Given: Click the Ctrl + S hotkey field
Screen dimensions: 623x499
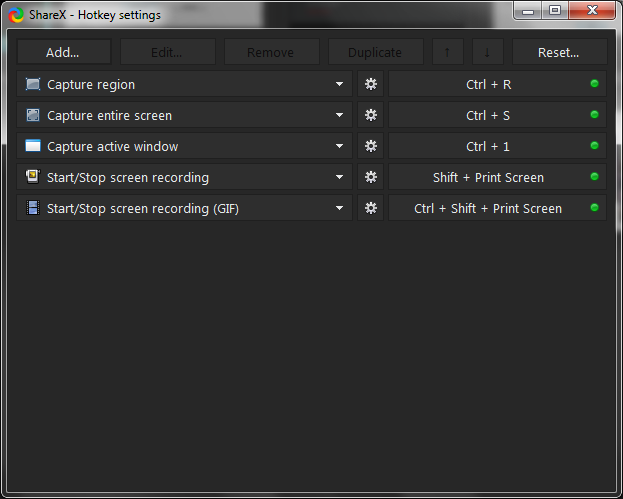Looking at the screenshot, I should click(489, 115).
